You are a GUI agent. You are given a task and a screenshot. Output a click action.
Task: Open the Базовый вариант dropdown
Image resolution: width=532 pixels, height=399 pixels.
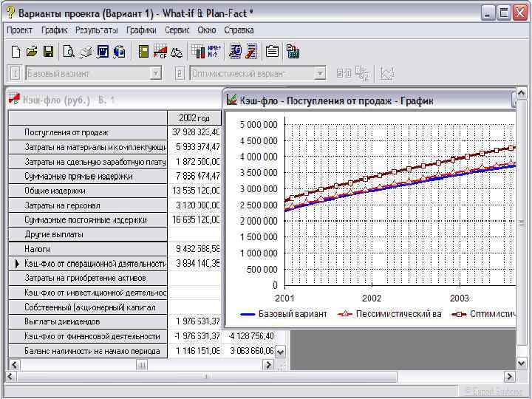click(155, 73)
